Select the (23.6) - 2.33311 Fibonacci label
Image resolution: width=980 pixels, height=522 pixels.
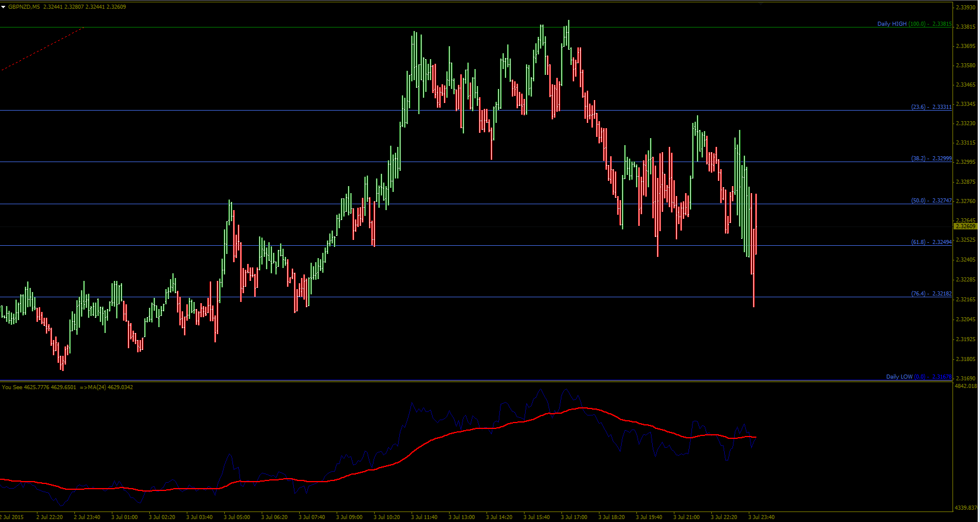tap(931, 107)
